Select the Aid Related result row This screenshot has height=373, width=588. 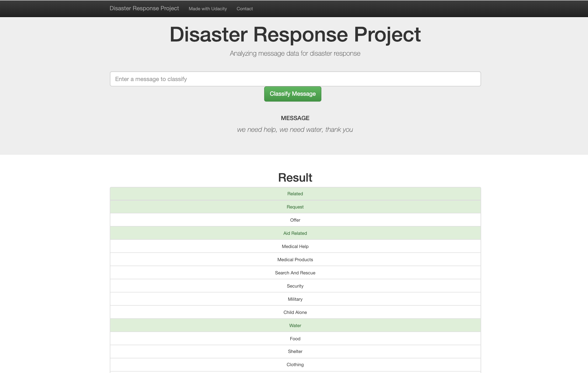pyautogui.click(x=295, y=233)
